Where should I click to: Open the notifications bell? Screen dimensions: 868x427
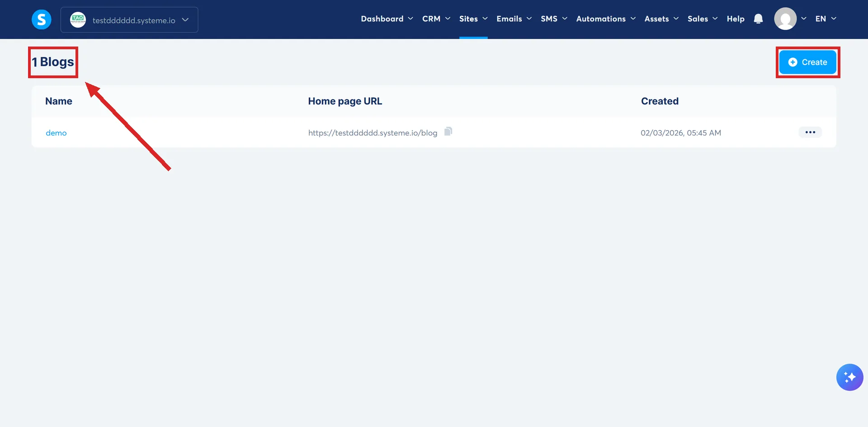click(758, 19)
